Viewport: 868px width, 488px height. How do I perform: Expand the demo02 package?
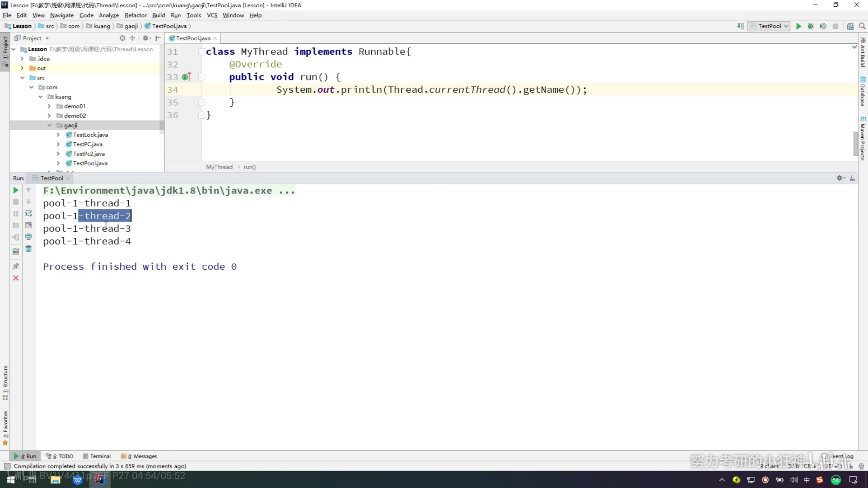click(49, 116)
